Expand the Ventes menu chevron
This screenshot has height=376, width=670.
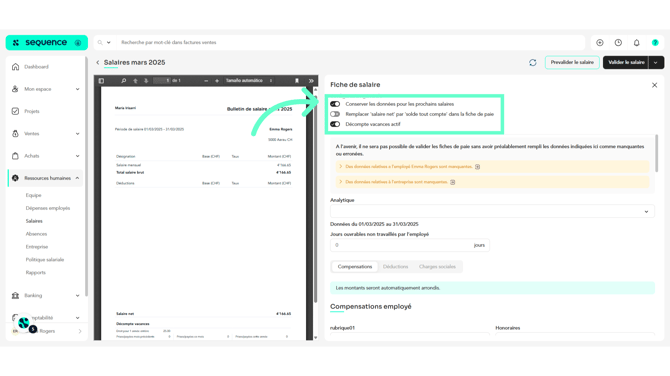pyautogui.click(x=77, y=134)
